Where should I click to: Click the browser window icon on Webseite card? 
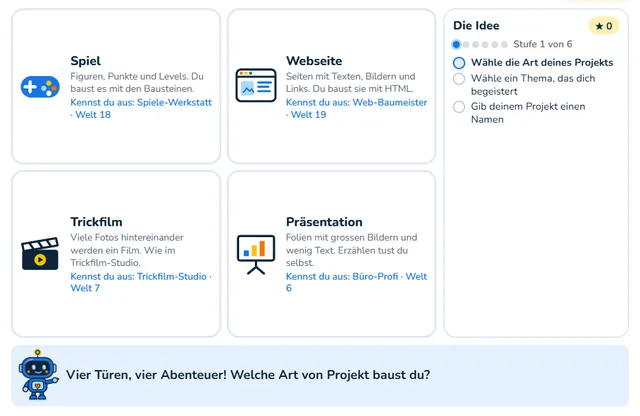tap(256, 85)
